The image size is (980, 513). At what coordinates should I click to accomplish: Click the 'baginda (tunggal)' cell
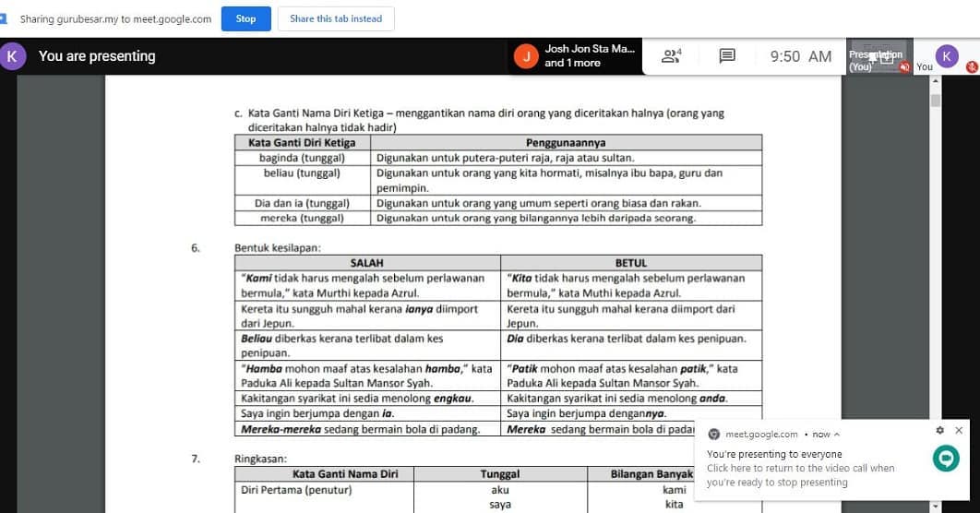click(302, 158)
